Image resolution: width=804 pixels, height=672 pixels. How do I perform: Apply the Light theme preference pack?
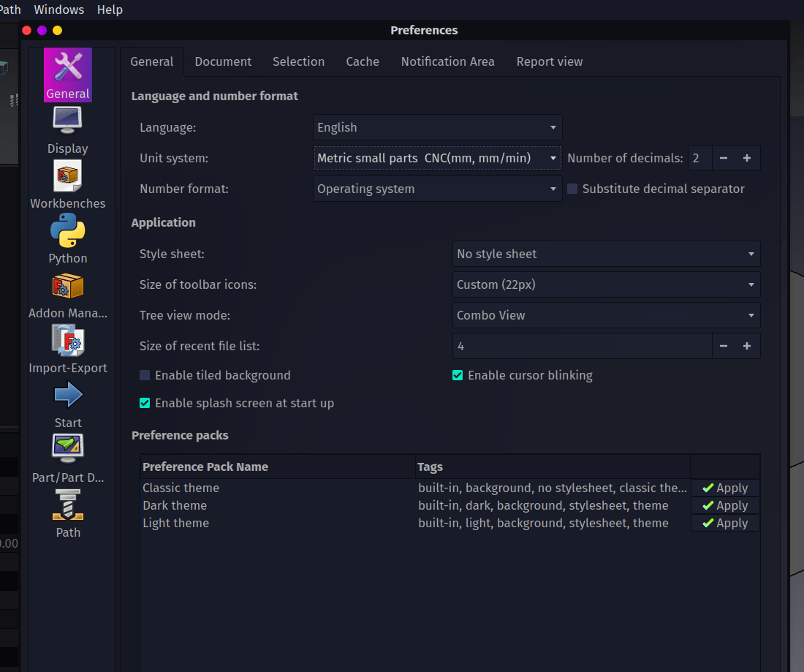point(724,523)
